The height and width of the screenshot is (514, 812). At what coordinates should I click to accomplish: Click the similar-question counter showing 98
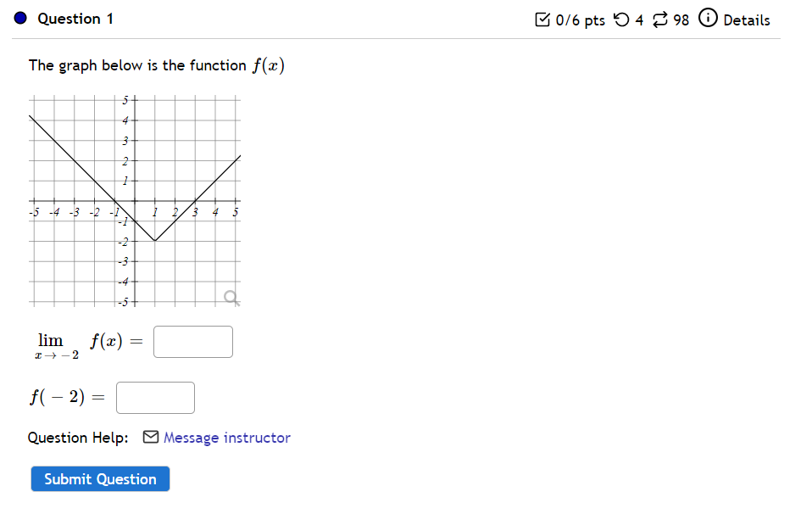coord(681,20)
